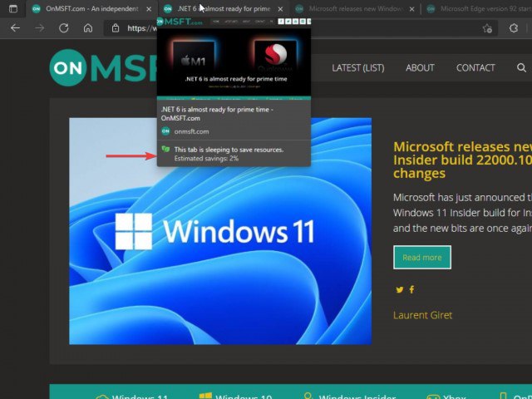Viewport: 532px width, 399px height.
Task: Close the .NET 6 tab
Action: (280, 9)
